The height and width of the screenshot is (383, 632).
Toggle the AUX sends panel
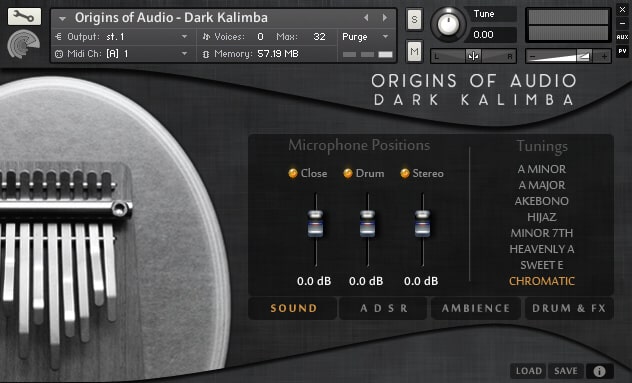[622, 37]
